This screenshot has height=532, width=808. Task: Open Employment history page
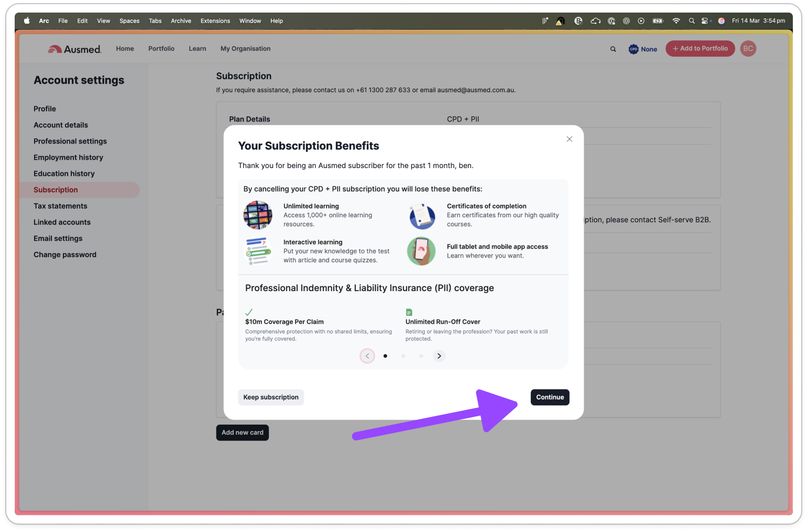(68, 158)
